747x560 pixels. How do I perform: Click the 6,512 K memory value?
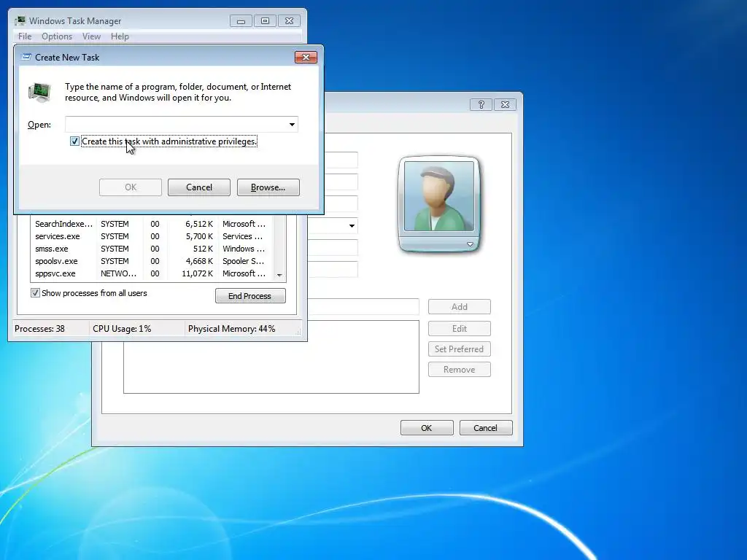199,224
